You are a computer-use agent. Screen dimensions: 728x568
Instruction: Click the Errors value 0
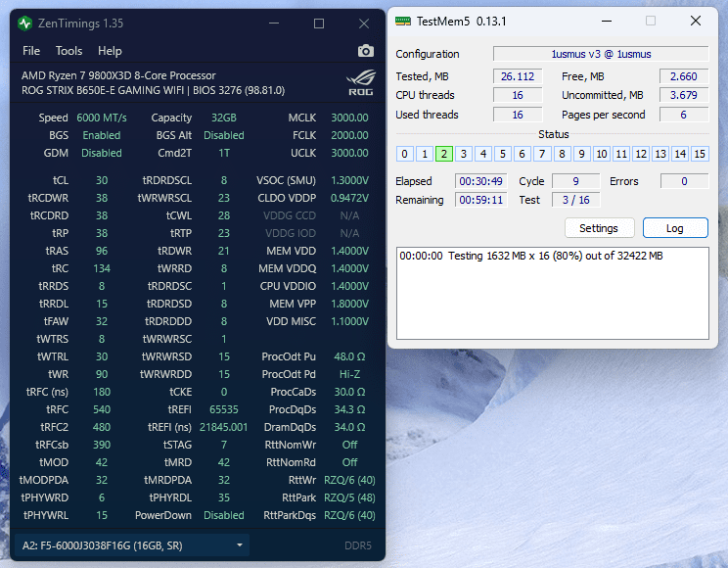coord(684,181)
